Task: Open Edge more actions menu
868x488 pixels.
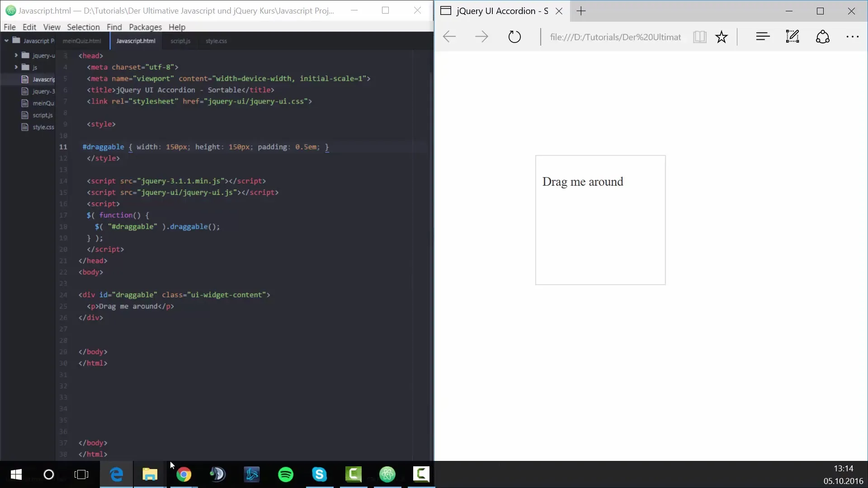Action: tap(853, 37)
